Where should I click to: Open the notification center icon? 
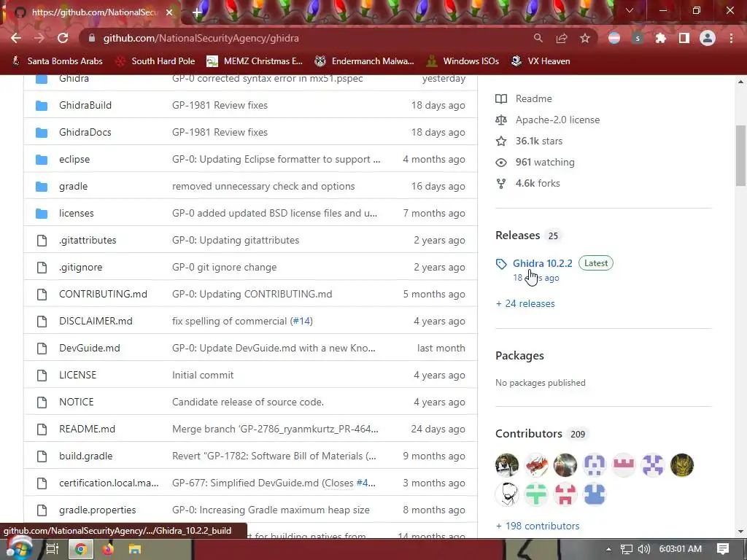[723, 549]
